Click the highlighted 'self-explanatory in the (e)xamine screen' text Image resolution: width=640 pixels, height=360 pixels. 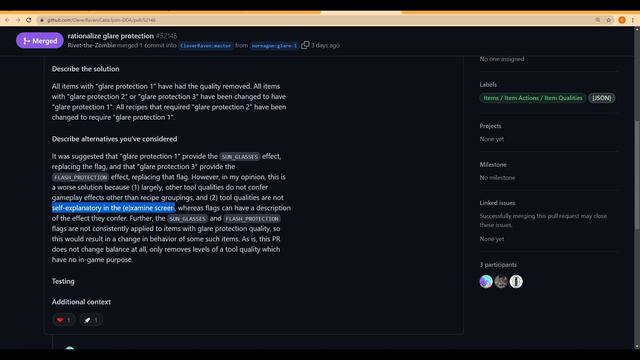coord(113,208)
